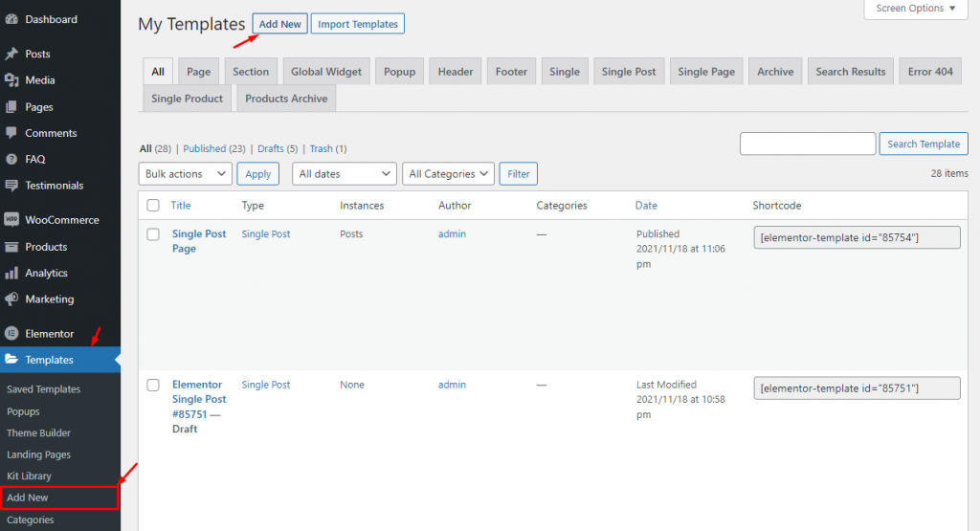
Task: Click the Products archive icon
Action: tap(11, 247)
